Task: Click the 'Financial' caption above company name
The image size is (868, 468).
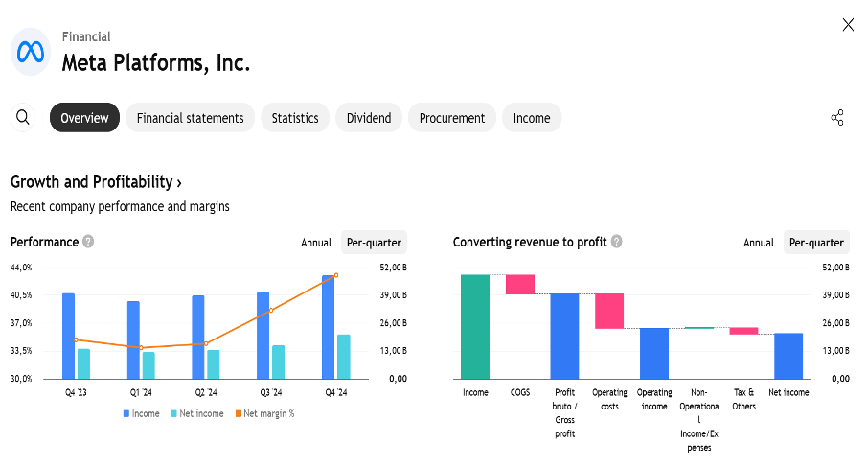Action: [x=86, y=36]
